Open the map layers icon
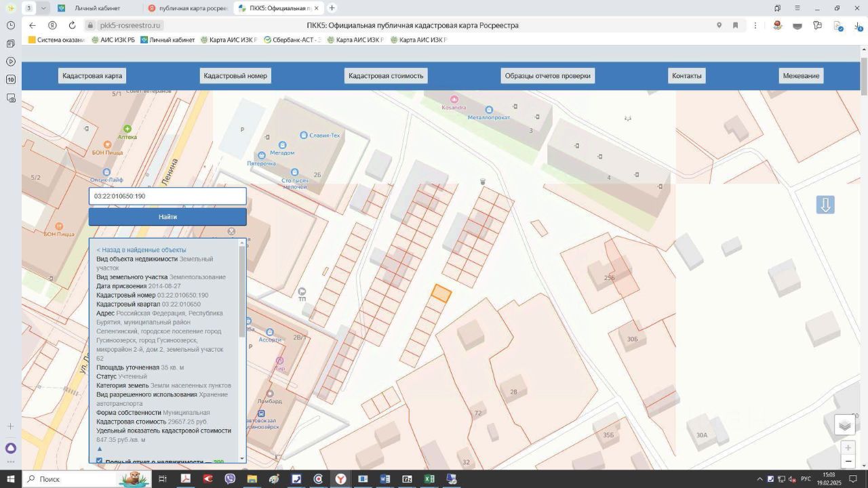Image resolution: width=868 pixels, height=488 pixels. tap(844, 425)
